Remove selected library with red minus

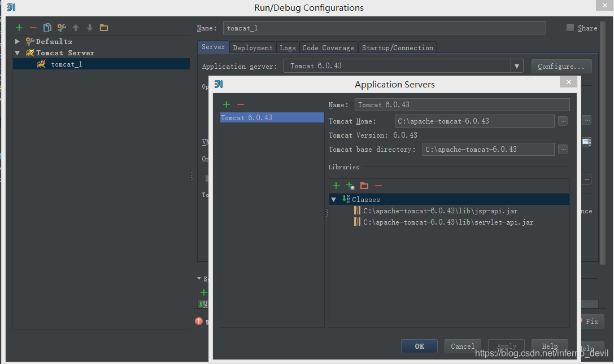[x=378, y=186]
